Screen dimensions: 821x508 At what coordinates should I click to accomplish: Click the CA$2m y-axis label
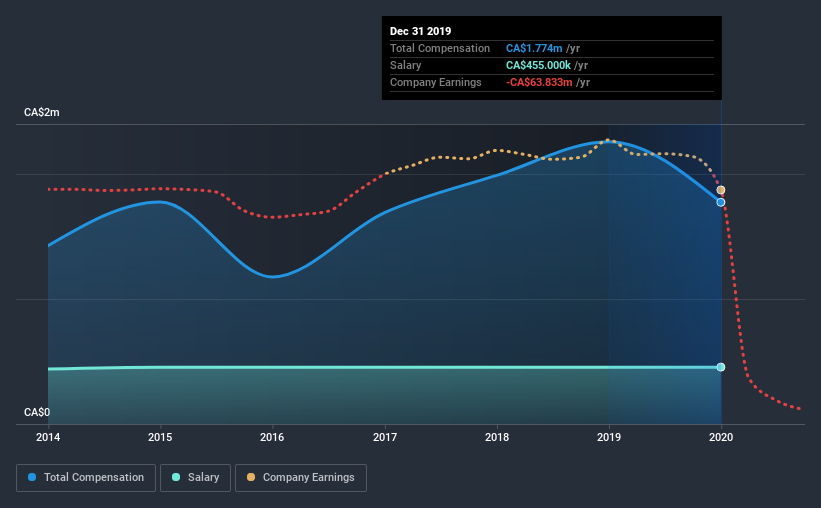42,113
